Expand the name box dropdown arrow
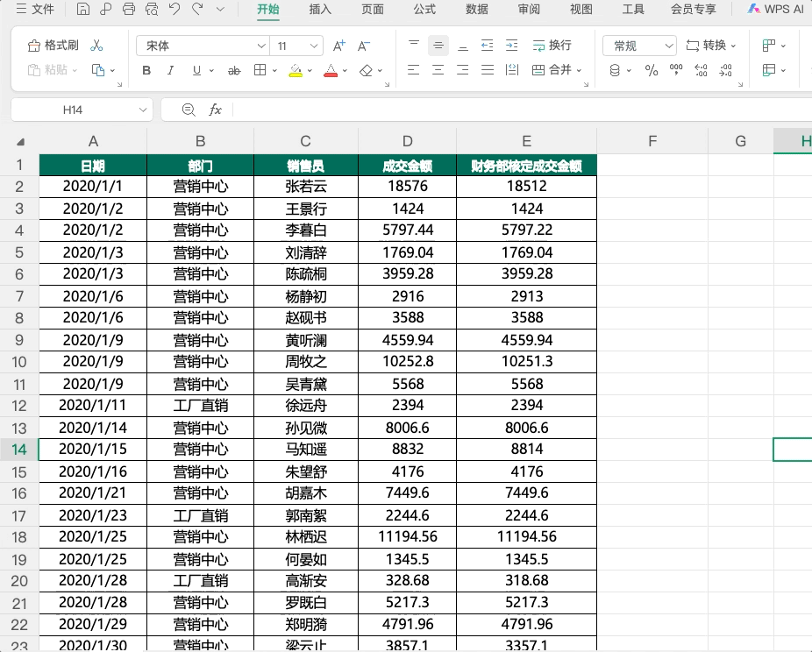 coord(143,110)
